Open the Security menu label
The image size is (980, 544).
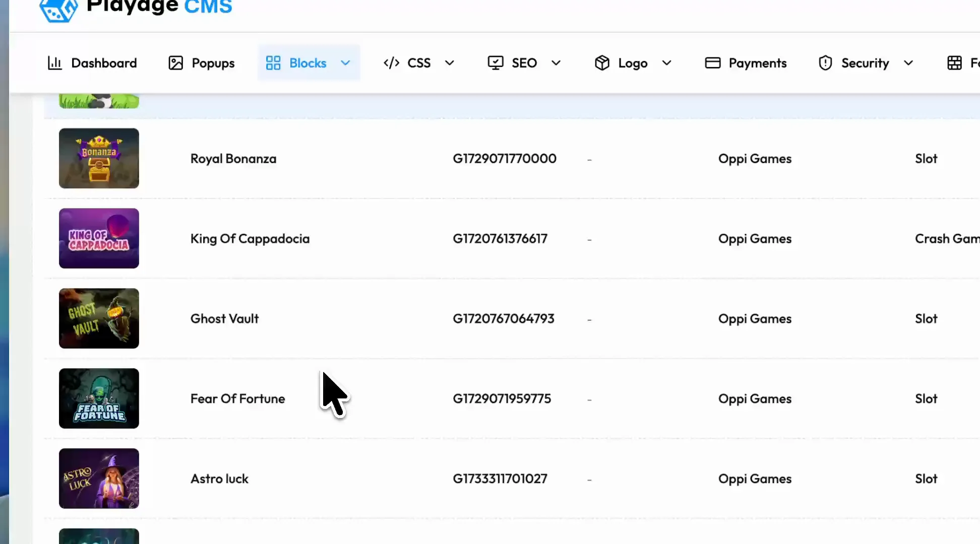[x=865, y=63]
